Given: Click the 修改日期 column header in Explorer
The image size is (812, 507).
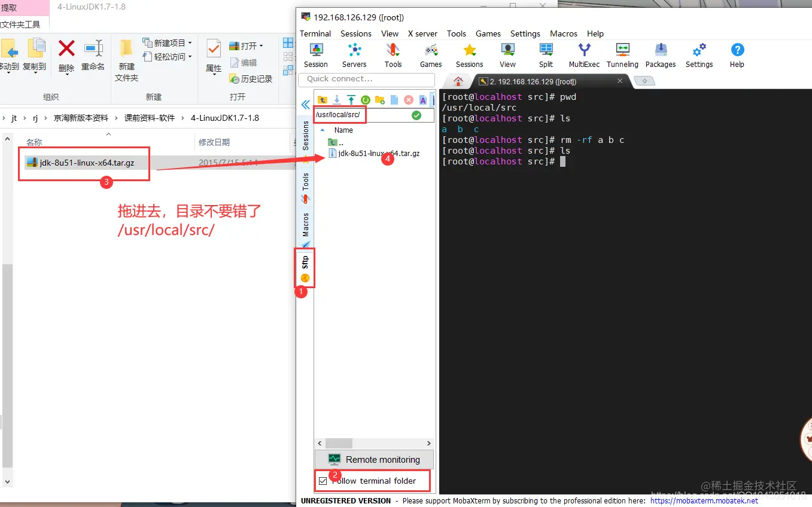Looking at the screenshot, I should (214, 142).
